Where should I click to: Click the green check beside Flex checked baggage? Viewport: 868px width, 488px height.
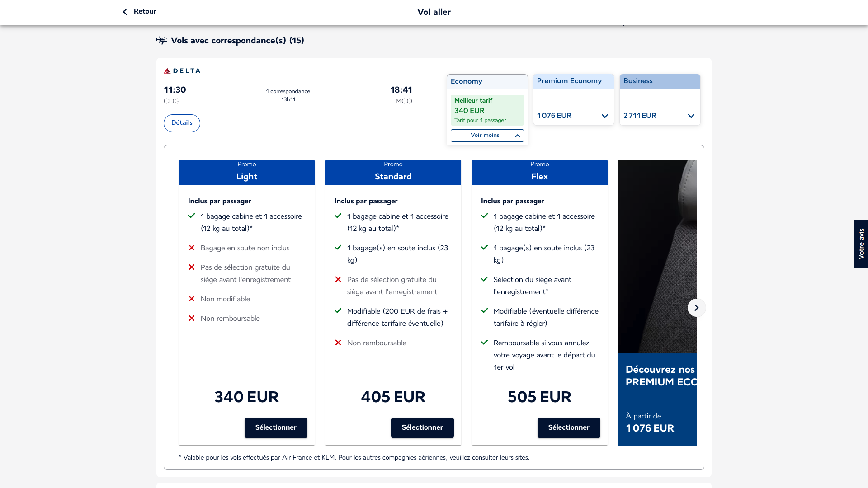pos(484,248)
